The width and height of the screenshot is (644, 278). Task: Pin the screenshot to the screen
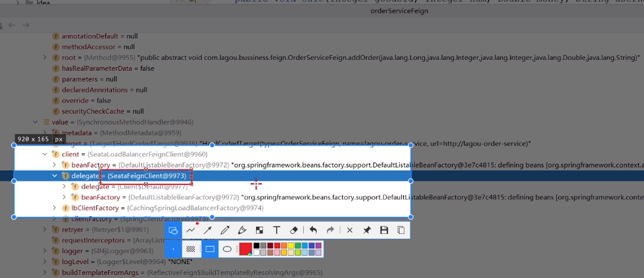point(367,230)
